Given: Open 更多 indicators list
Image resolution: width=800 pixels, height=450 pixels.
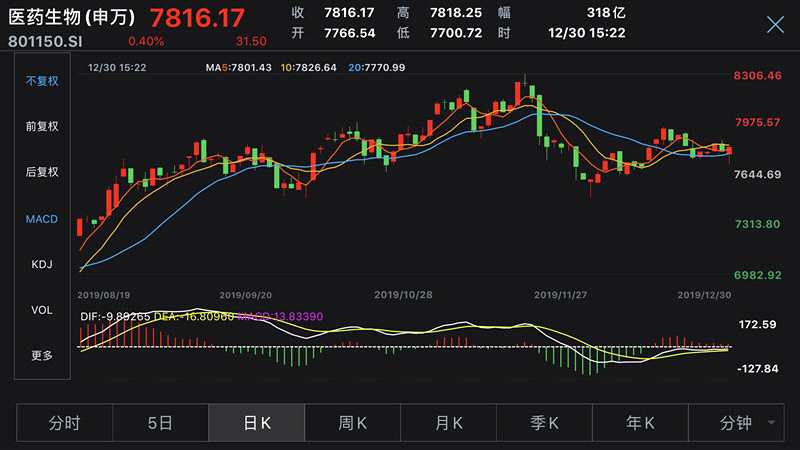Looking at the screenshot, I should tap(42, 355).
